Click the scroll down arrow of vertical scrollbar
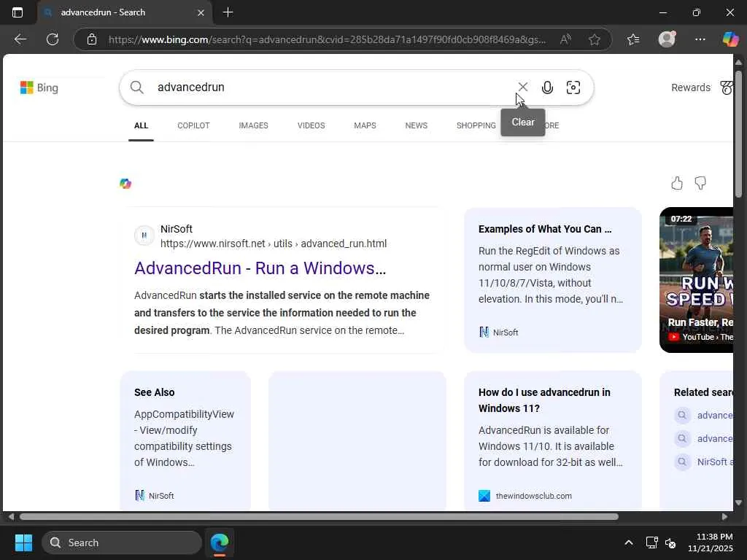This screenshot has width=747, height=560. 738,503
